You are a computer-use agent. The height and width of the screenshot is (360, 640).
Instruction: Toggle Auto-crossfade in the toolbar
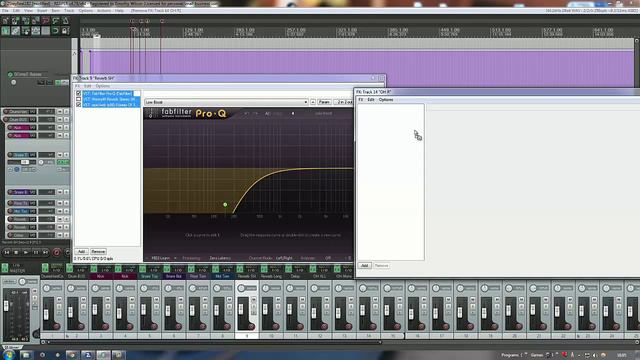click(6, 31)
